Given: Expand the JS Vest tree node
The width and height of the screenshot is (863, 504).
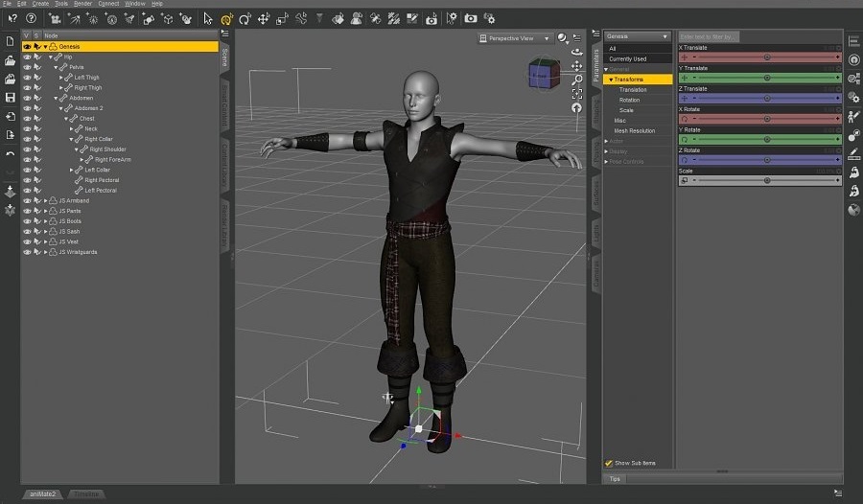Looking at the screenshot, I should [x=45, y=241].
